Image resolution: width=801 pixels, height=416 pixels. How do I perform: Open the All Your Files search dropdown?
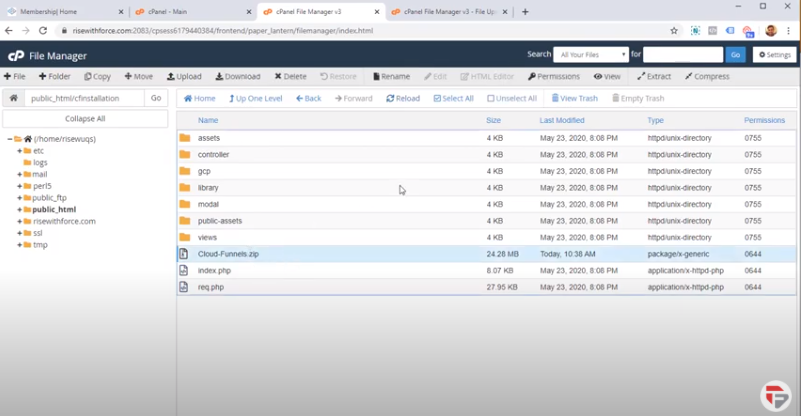coord(592,54)
